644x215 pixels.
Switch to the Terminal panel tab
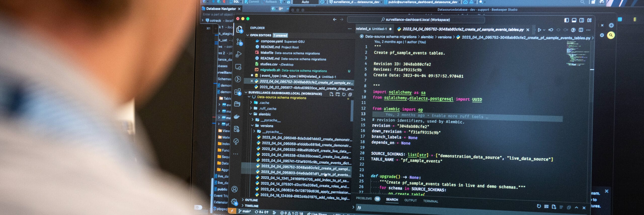tap(430, 201)
